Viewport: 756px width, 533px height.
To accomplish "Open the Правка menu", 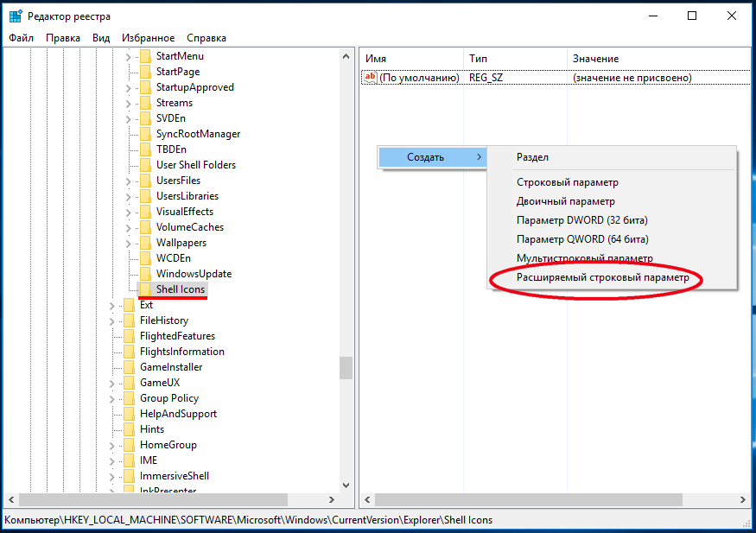I will coord(63,38).
